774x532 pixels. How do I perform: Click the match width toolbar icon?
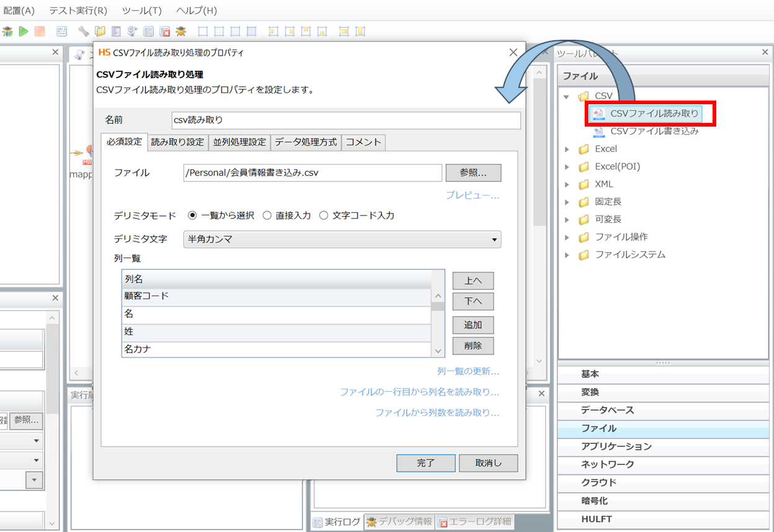344,31
